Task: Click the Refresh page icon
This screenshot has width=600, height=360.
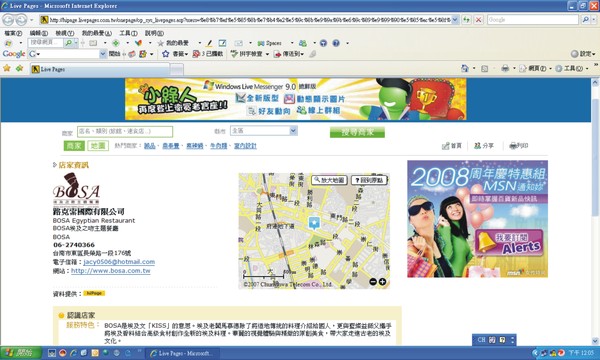Action: (466, 20)
